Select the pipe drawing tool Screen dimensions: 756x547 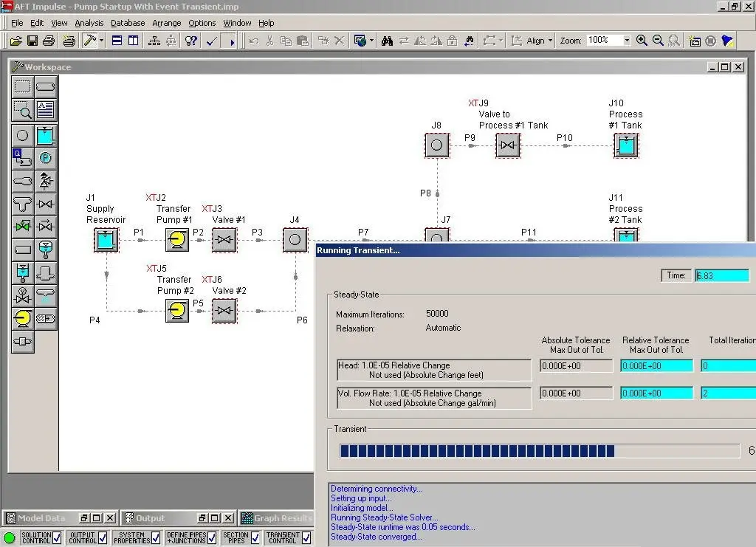46,87
